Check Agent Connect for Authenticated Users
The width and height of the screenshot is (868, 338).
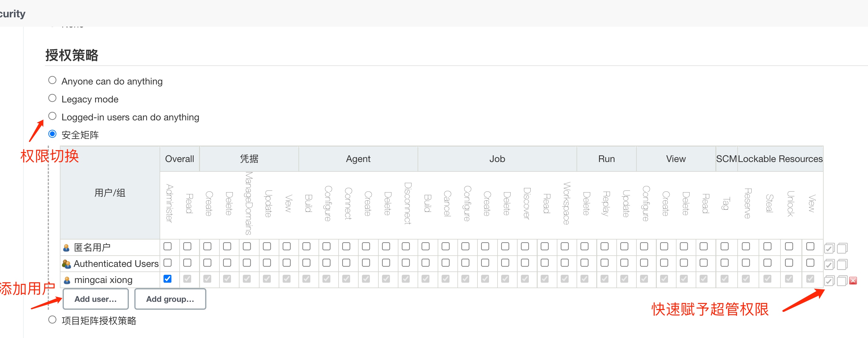point(346,263)
